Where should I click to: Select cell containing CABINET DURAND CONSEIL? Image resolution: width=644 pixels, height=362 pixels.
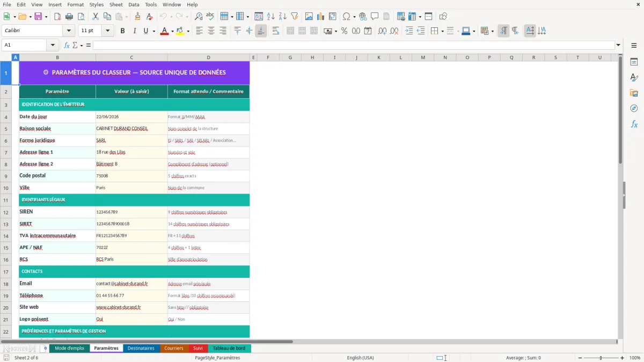pos(131,129)
